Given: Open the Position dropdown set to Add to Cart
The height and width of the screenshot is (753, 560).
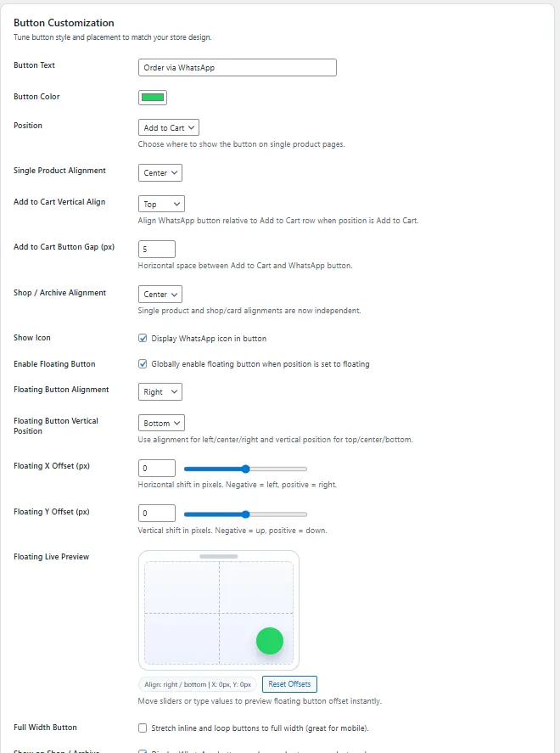Looking at the screenshot, I should click(169, 127).
